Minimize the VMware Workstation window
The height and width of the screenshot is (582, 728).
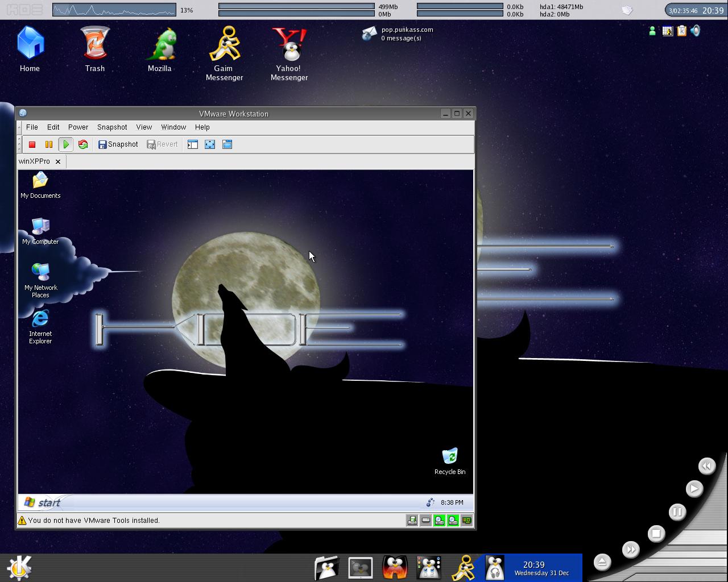click(x=445, y=114)
